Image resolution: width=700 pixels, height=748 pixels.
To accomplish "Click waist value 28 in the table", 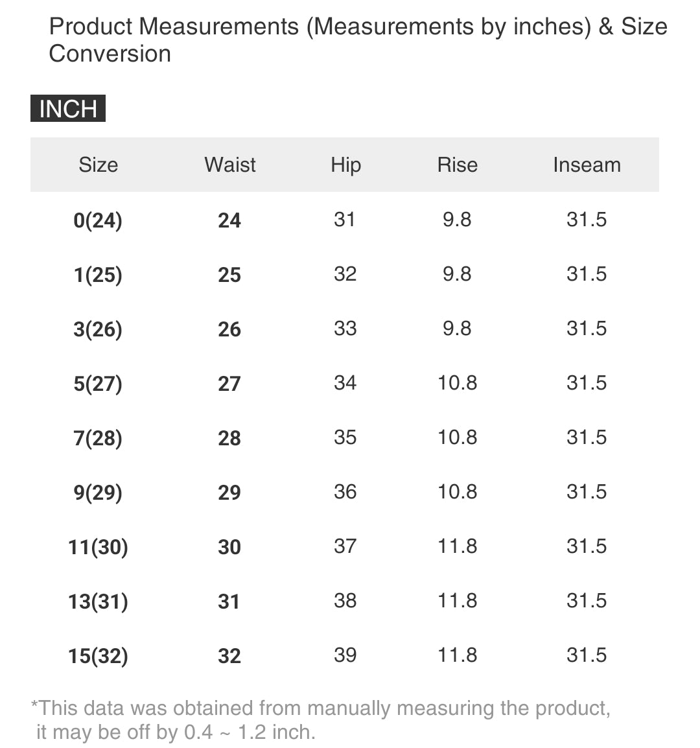I will pos(229,438).
